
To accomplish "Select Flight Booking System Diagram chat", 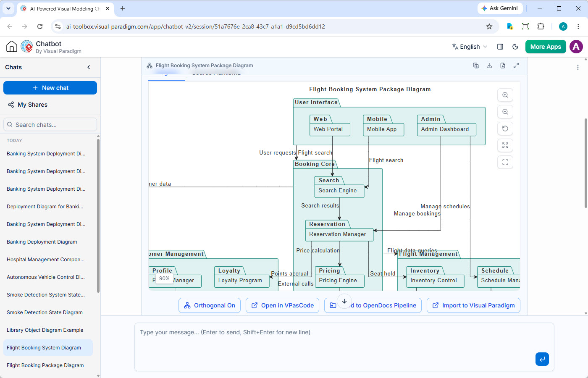I will [48, 348].
